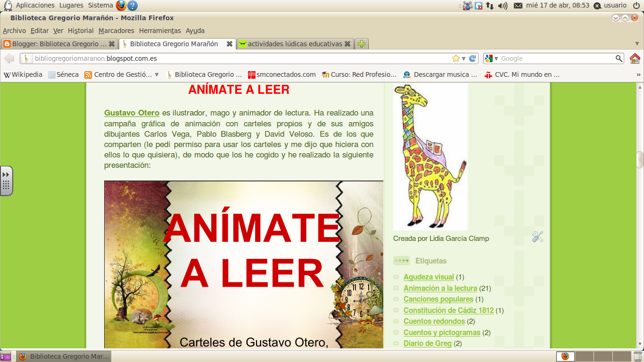Expand the left side panel handle
This screenshot has height=362, width=644.
tap(6, 181)
